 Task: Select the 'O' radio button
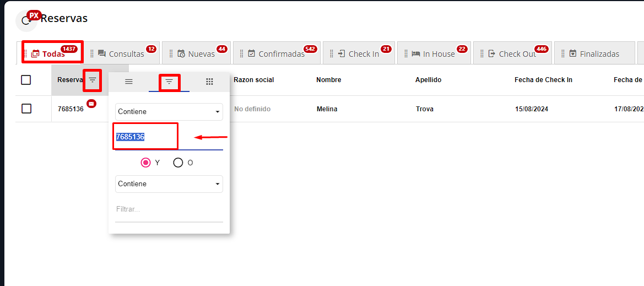coord(178,163)
